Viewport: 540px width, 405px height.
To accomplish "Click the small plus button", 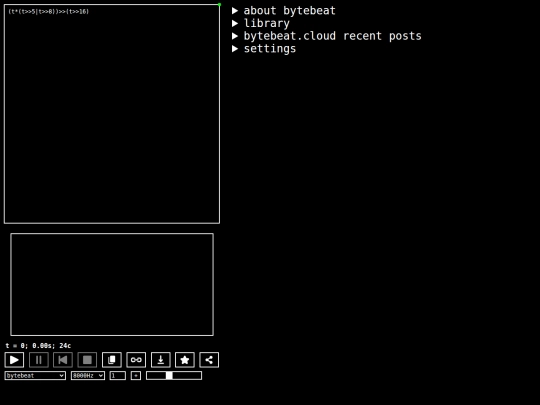I will tap(136, 375).
